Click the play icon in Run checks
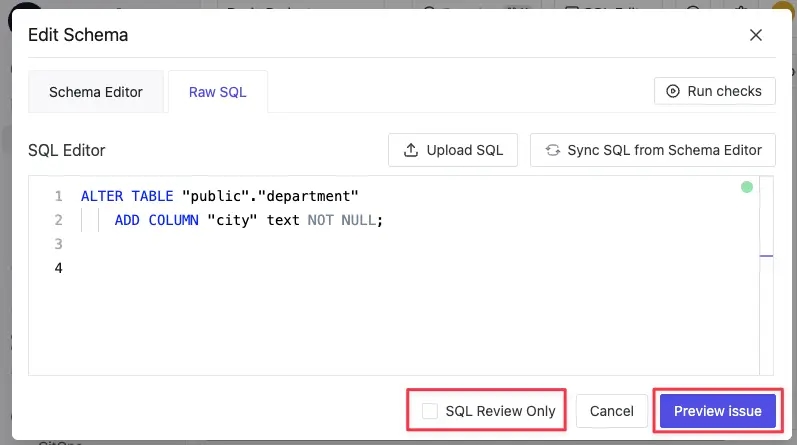The height and width of the screenshot is (445, 797). click(x=672, y=91)
